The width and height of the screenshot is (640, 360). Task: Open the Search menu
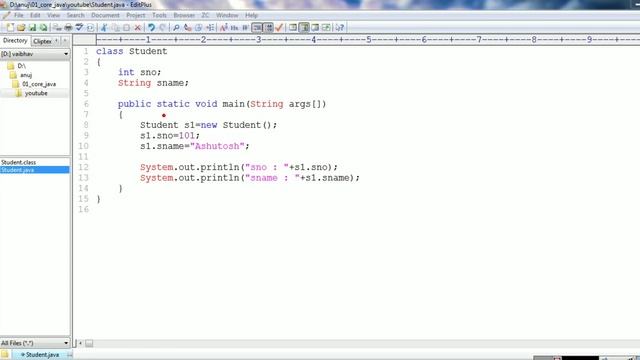click(x=76, y=15)
